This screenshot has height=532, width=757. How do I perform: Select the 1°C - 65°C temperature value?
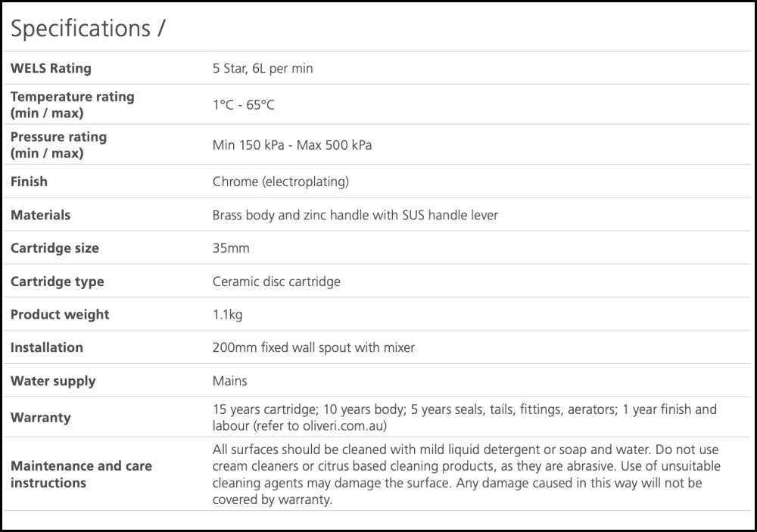(244, 105)
